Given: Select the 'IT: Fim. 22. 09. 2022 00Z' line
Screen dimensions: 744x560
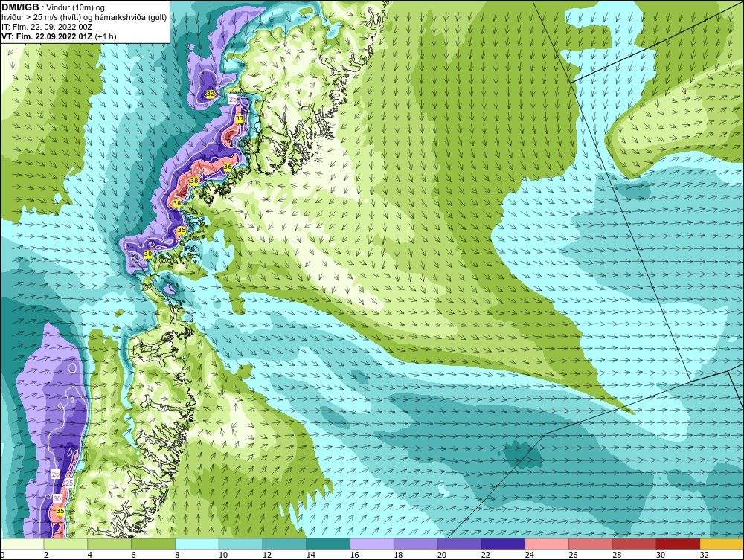Looking at the screenshot, I should 47,27.
